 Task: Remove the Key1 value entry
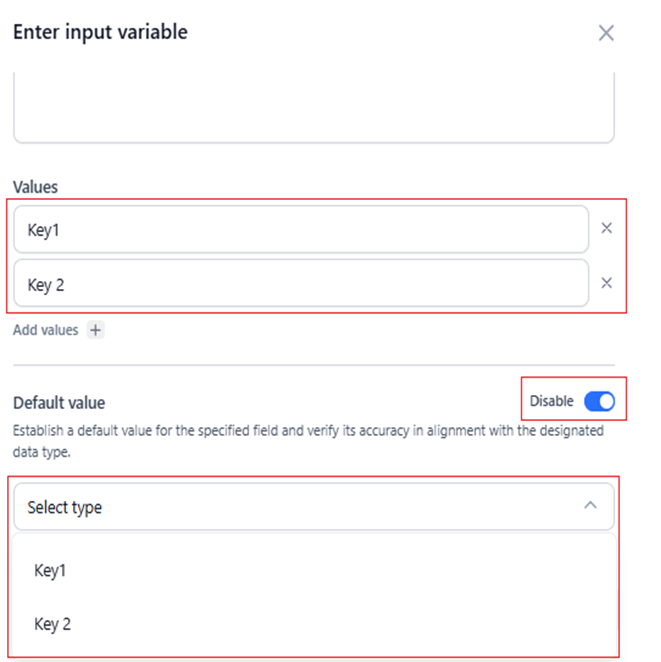tap(606, 228)
